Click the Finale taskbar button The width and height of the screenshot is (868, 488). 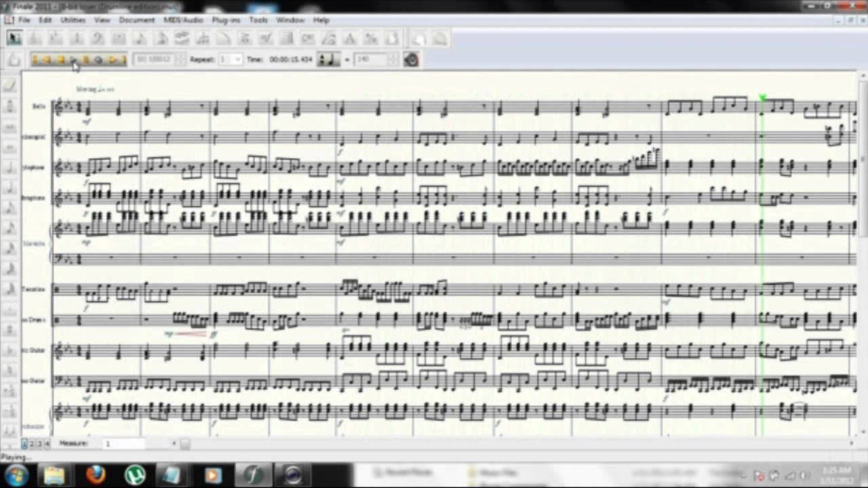(254, 475)
